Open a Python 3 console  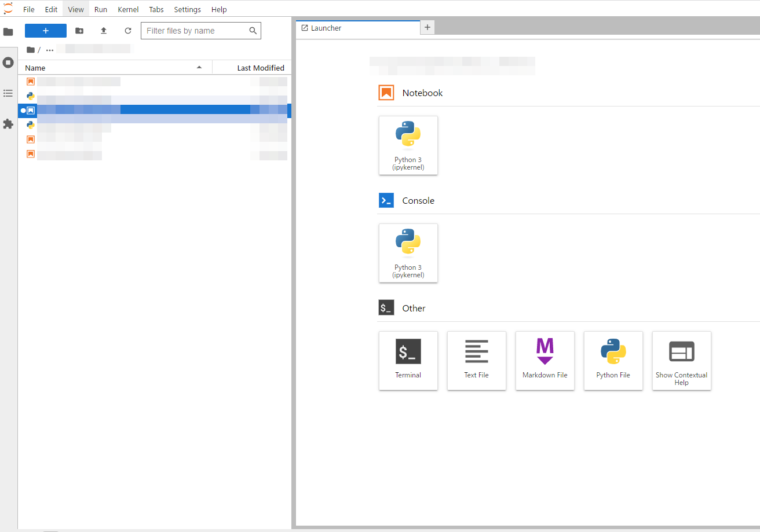[x=408, y=253]
